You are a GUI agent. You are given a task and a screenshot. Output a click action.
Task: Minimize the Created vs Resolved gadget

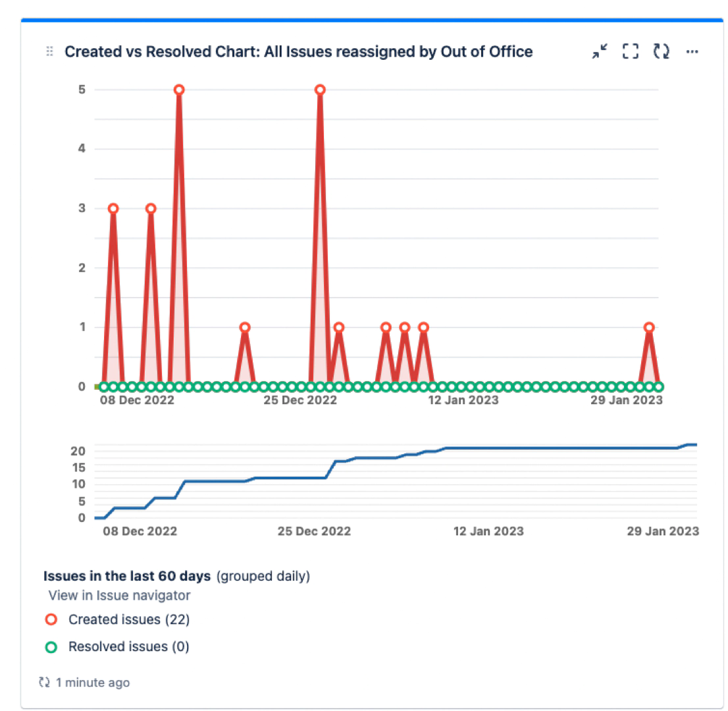pyautogui.click(x=599, y=51)
